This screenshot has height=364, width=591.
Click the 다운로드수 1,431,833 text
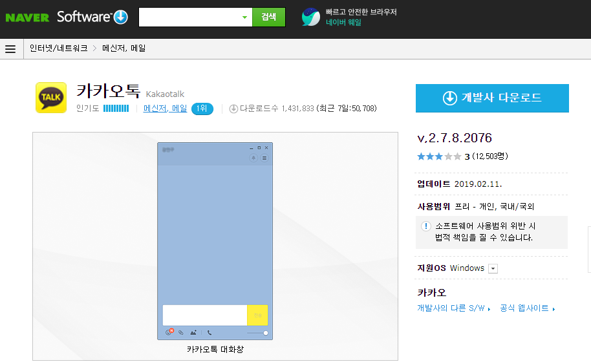coord(277,109)
